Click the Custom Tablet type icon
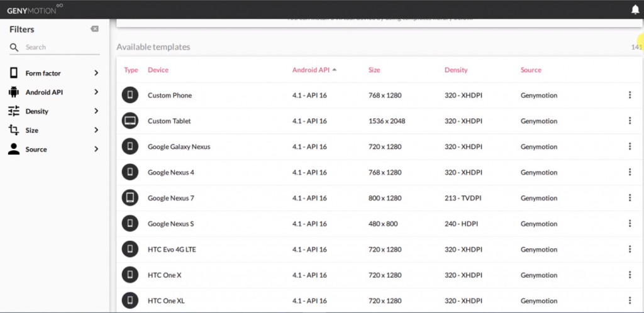 (x=130, y=121)
